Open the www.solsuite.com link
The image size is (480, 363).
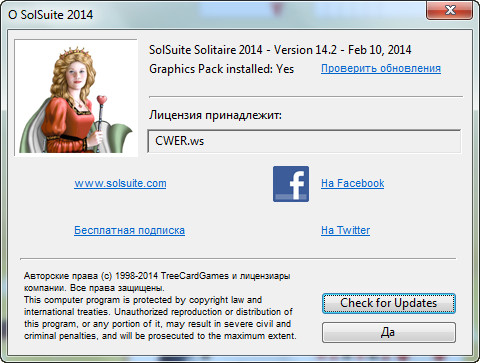(120, 183)
